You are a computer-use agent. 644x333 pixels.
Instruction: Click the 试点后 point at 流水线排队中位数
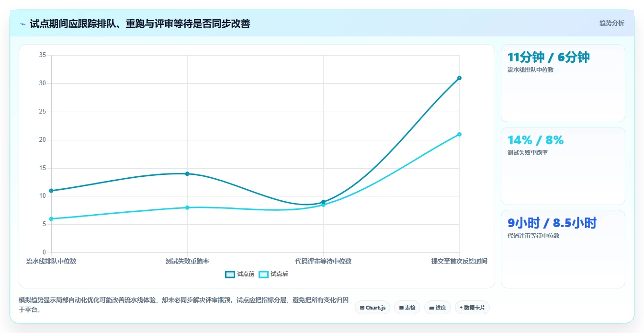point(51,219)
